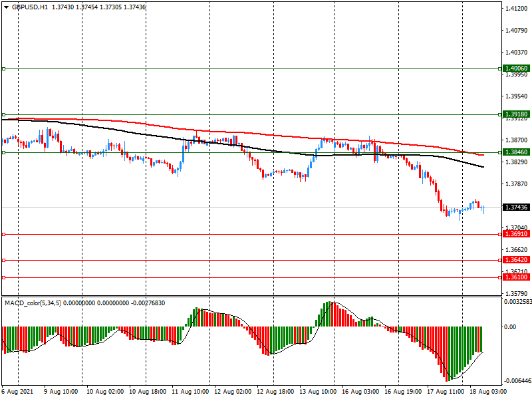
Task: Select the 1.36420 red support level label
Action: point(516,260)
